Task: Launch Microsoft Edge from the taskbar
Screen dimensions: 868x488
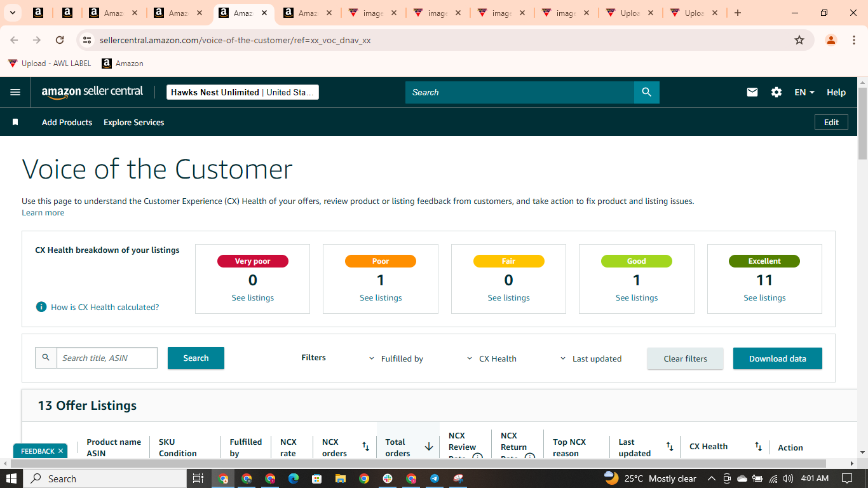Action: pos(293,478)
